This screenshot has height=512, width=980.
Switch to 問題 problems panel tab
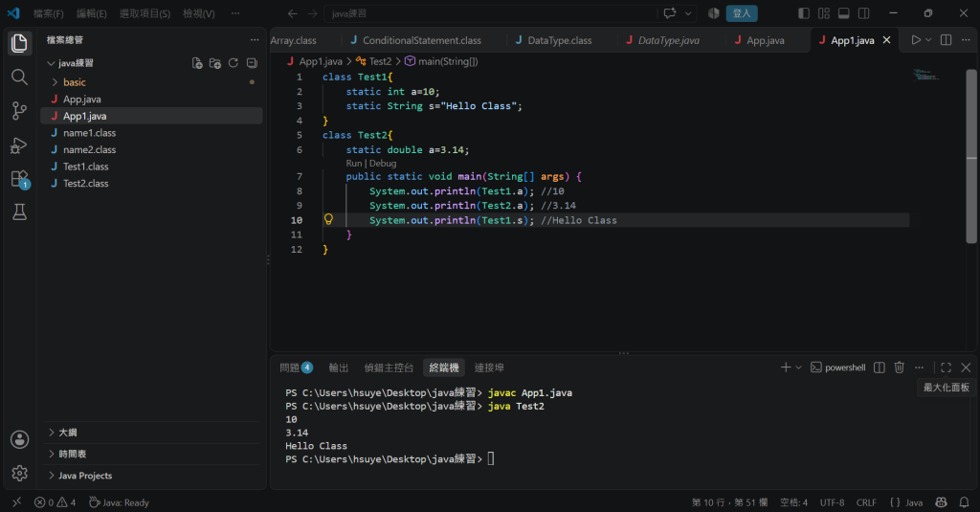(296, 367)
